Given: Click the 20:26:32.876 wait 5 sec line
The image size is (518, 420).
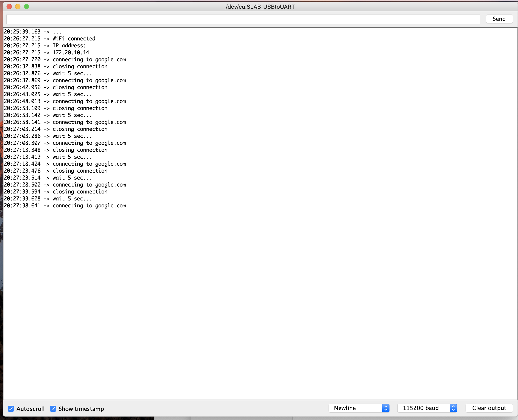Looking at the screenshot, I should 48,73.
